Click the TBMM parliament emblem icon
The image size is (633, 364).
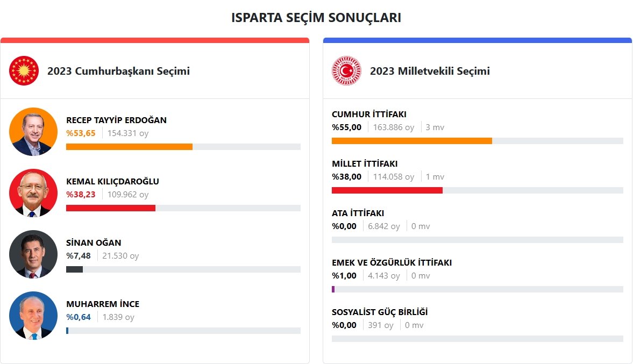tap(347, 71)
